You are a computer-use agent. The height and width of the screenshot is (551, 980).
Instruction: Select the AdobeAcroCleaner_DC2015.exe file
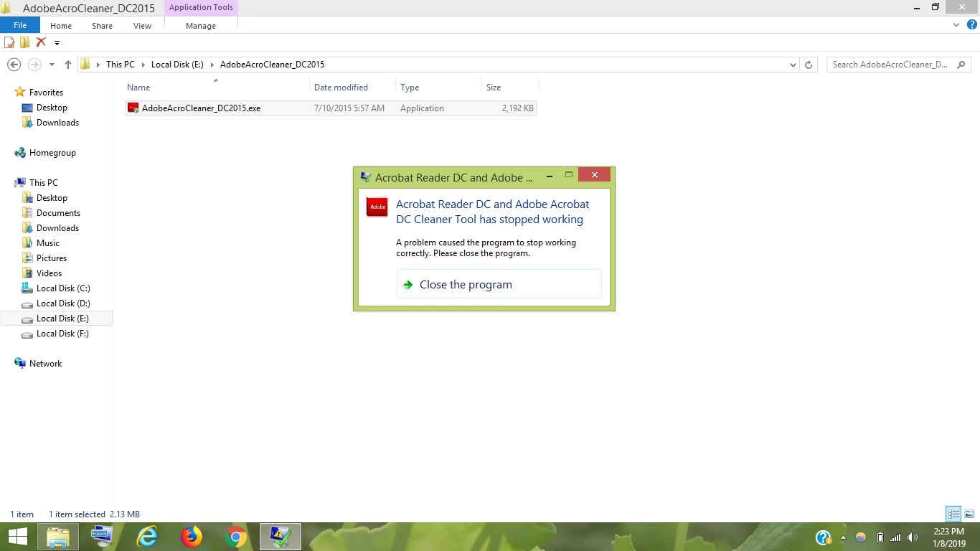point(331,108)
